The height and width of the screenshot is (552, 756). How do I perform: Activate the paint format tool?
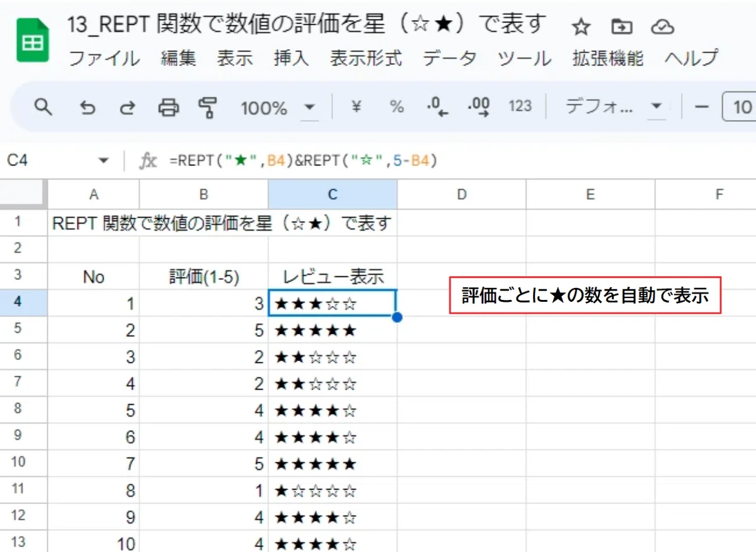(207, 108)
